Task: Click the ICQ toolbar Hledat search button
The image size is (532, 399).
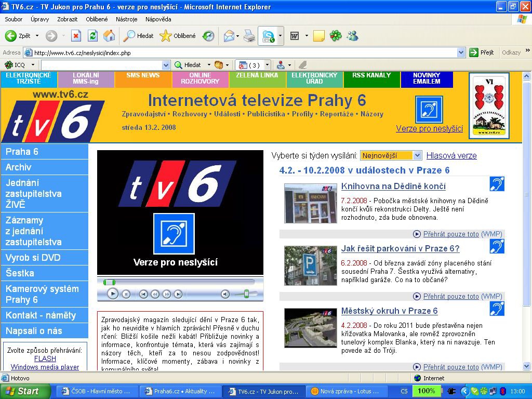Action: (188, 65)
